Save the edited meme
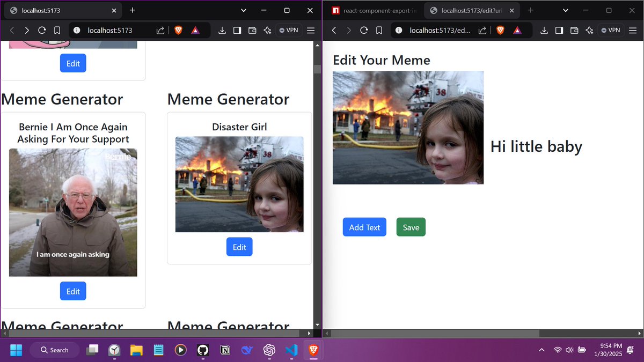Viewport: 644px width, 362px height. (411, 227)
